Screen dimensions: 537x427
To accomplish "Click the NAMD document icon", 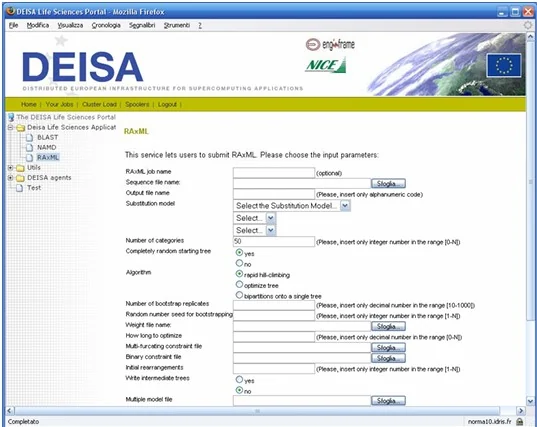I will tap(30, 148).
